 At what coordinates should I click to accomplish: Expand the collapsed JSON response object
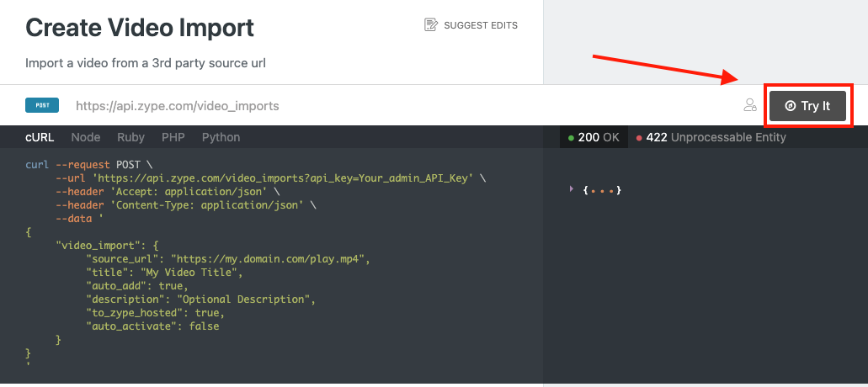pyautogui.click(x=572, y=189)
